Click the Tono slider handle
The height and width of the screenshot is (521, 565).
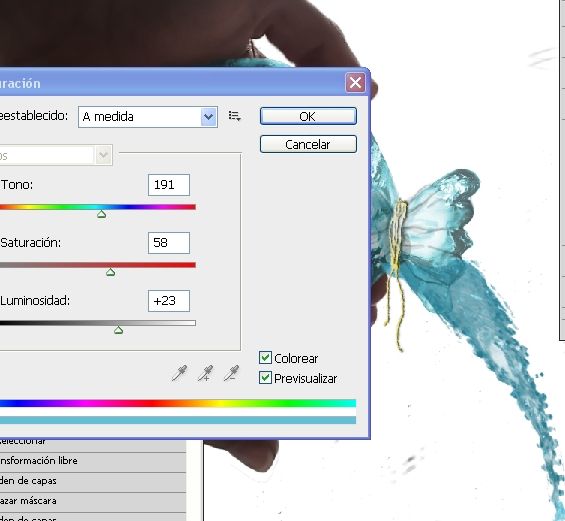click(x=102, y=214)
